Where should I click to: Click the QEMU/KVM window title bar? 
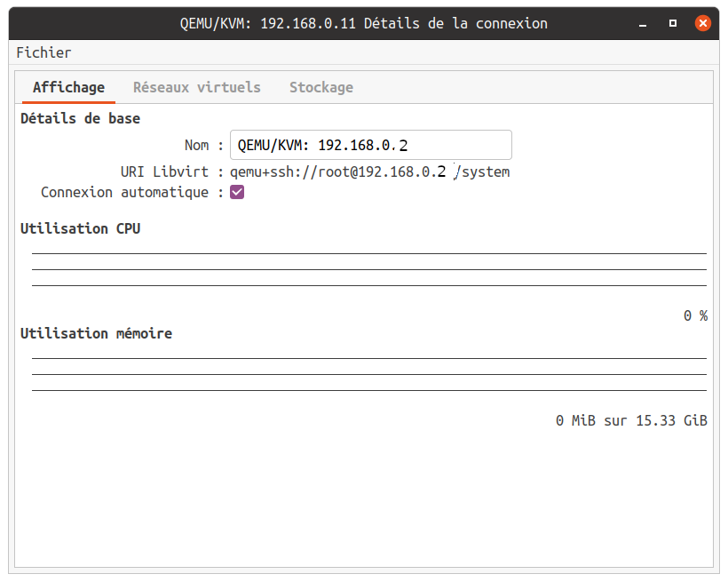[x=363, y=23]
